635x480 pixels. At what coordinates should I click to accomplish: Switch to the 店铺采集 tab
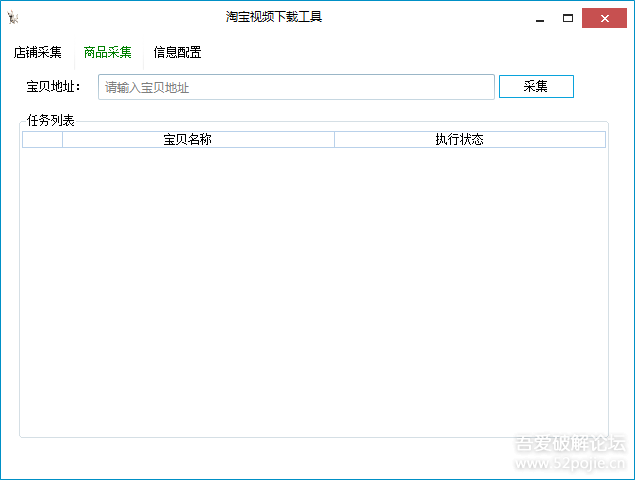tap(38, 53)
